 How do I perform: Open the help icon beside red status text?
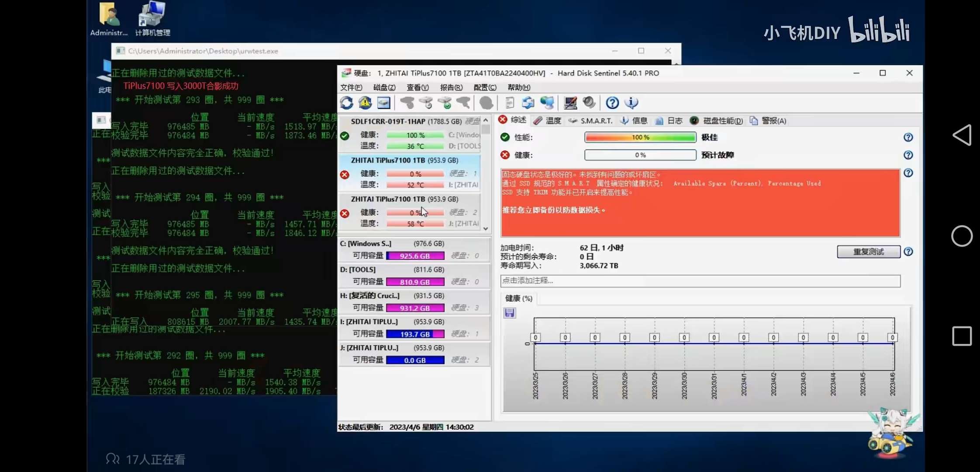[908, 173]
